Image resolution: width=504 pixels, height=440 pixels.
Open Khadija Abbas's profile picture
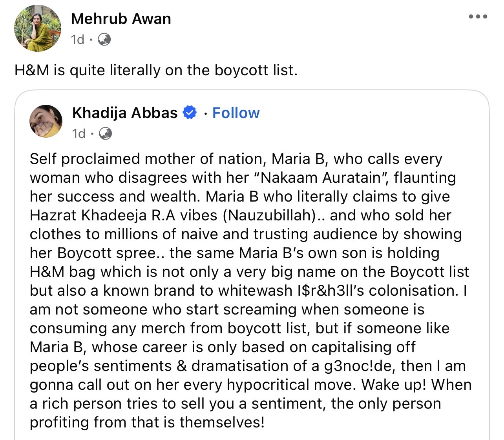point(46,121)
